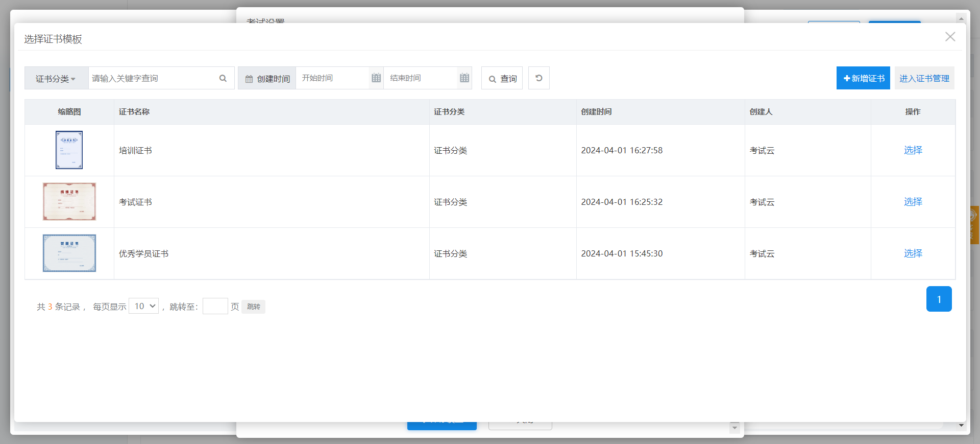Select the 考试证书 template

coord(913,202)
